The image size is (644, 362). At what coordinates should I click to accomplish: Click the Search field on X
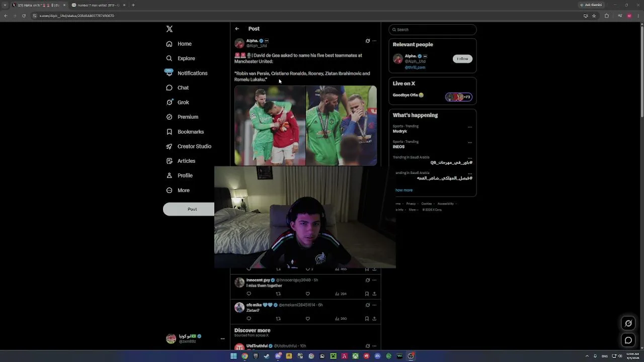tap(432, 30)
